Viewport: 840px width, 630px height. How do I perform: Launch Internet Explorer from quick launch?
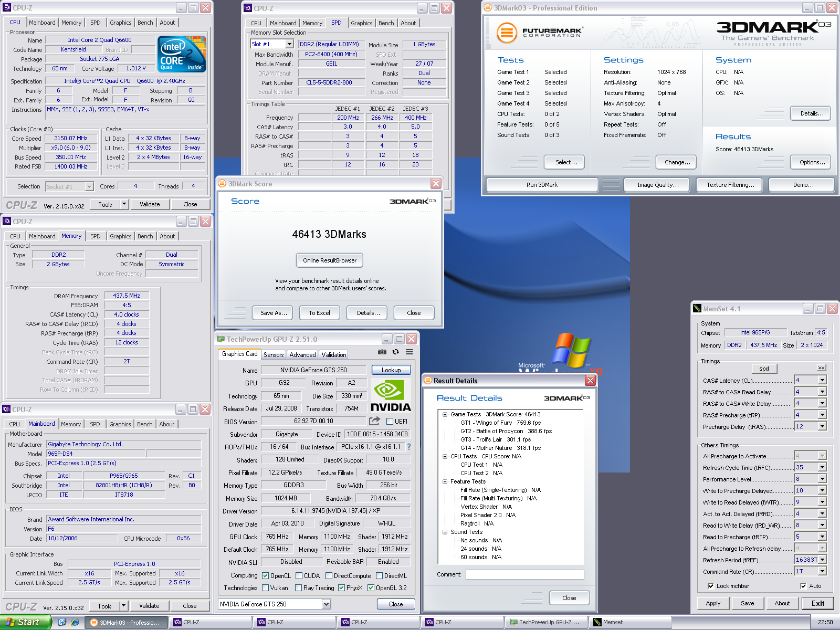(x=75, y=622)
